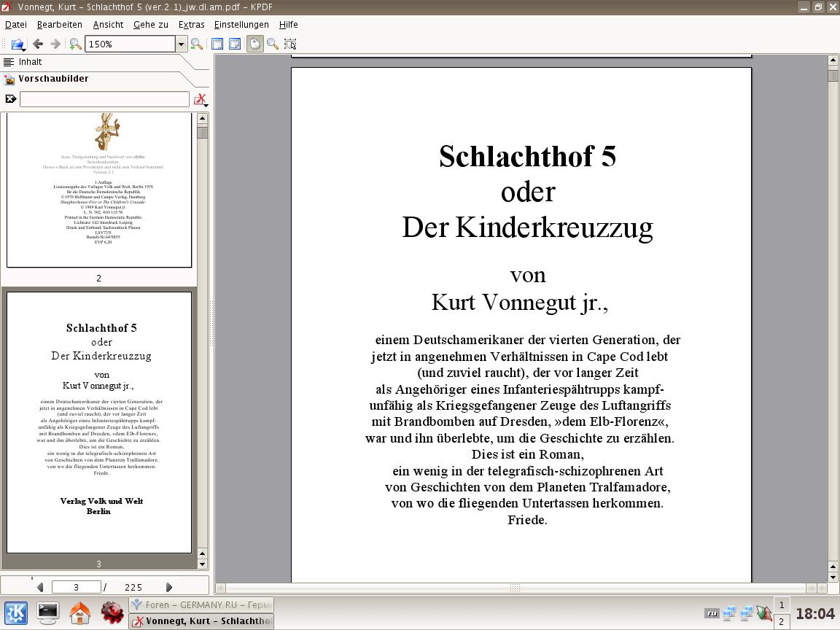The width and height of the screenshot is (840, 630).
Task: Select the magnifier zoom tool
Action: [x=273, y=44]
